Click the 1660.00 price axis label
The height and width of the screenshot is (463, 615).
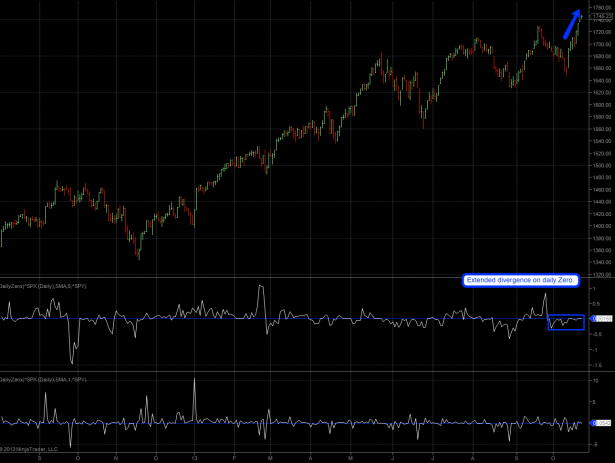click(602, 68)
